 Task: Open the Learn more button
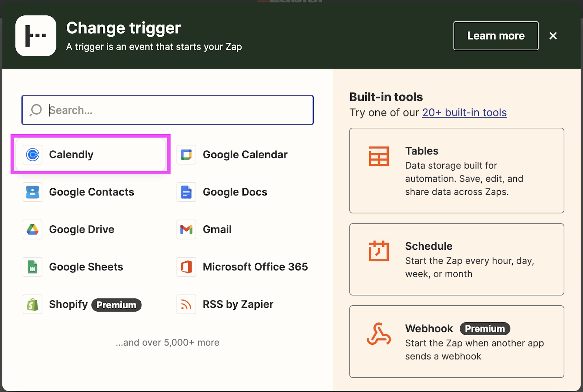(x=496, y=36)
